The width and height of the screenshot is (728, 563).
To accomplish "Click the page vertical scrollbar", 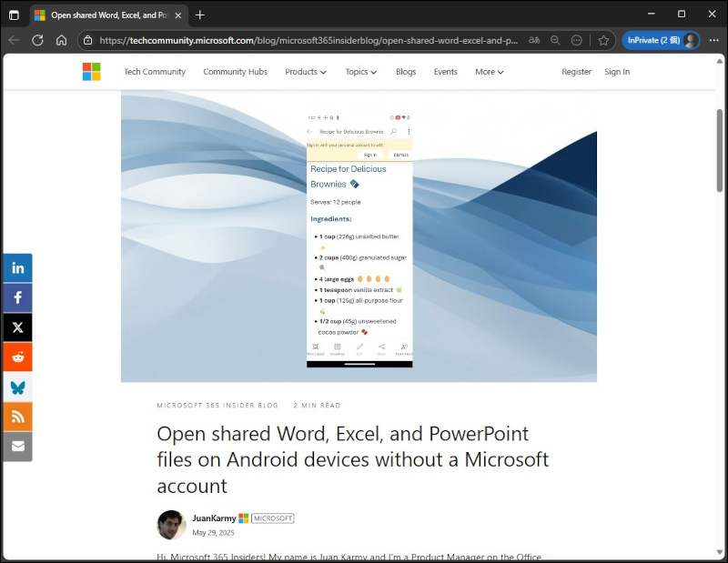I will 720,150.
